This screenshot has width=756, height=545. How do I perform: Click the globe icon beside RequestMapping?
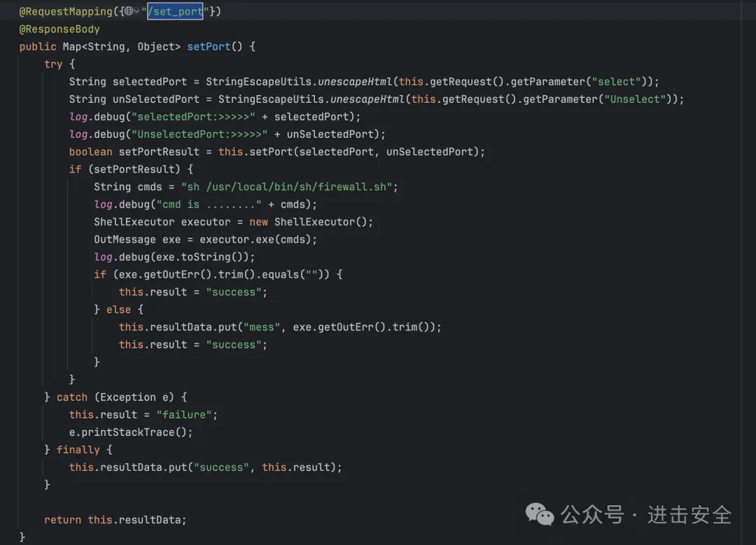[x=128, y=12]
